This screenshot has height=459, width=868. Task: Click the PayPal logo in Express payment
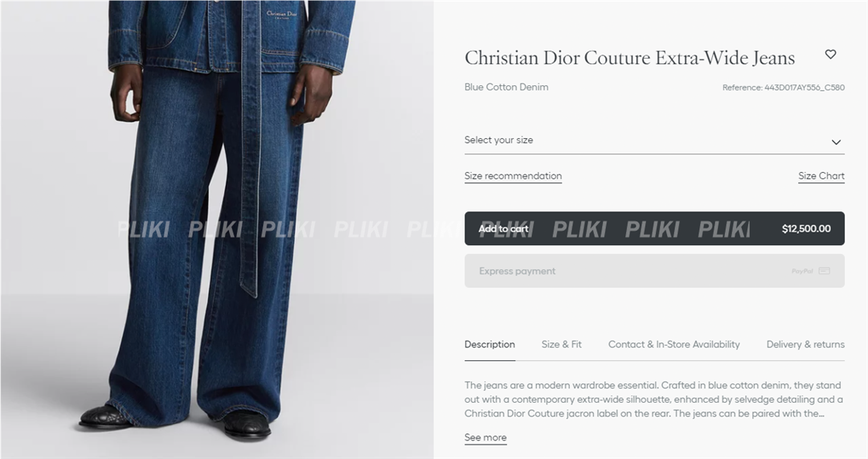pyautogui.click(x=802, y=272)
